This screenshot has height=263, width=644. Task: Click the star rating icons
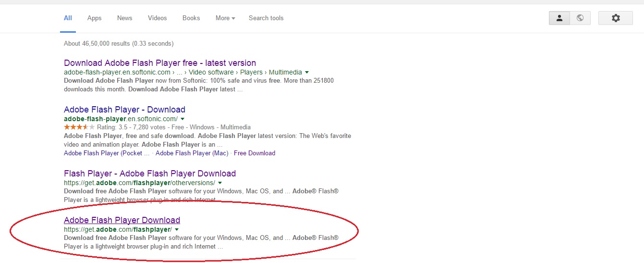(79, 127)
